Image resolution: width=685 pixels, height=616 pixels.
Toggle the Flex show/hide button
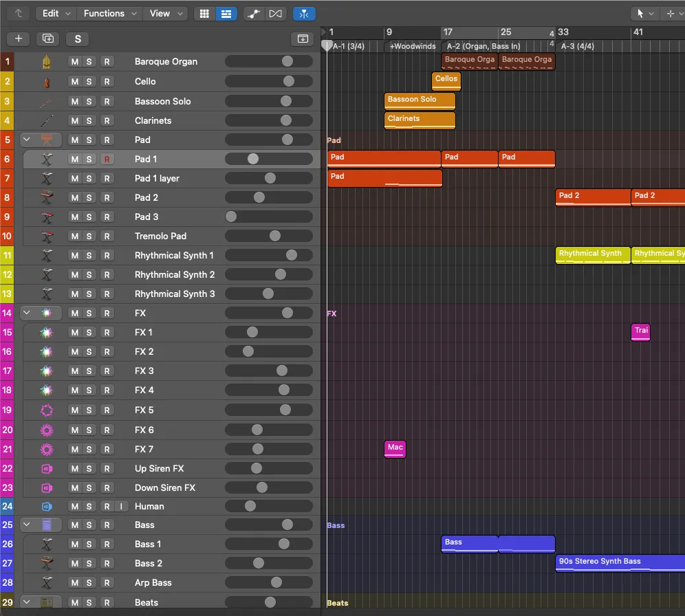click(276, 14)
